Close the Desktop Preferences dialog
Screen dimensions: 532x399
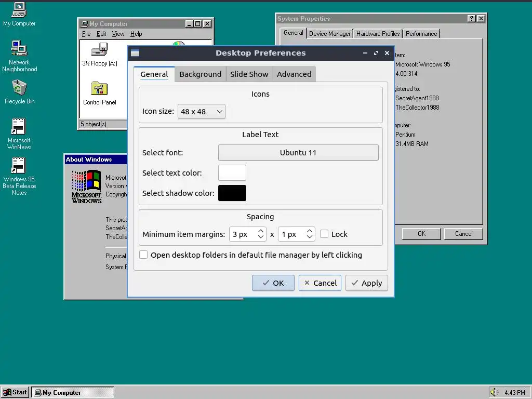(387, 53)
